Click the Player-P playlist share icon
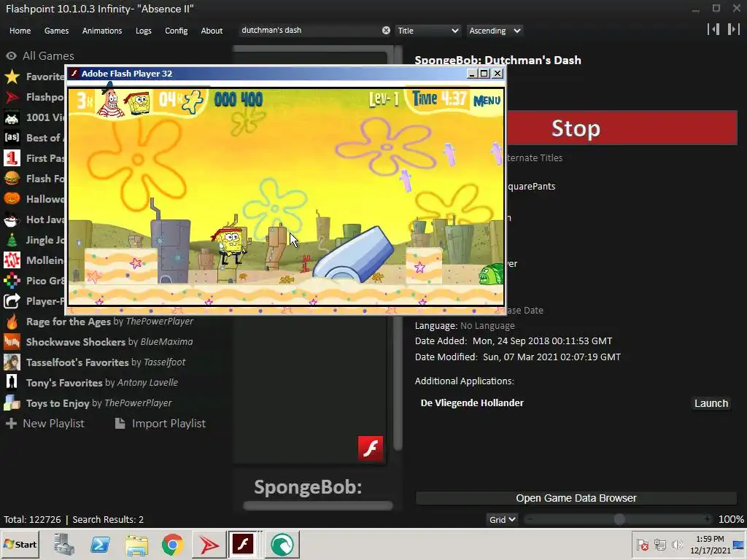 (x=12, y=301)
